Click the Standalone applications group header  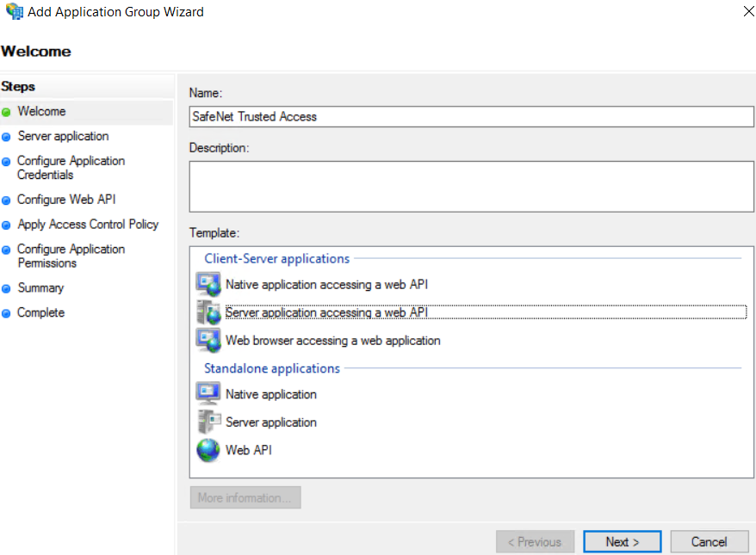(272, 368)
